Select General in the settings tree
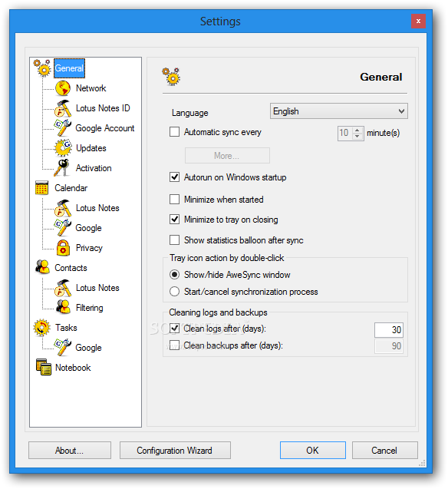448x489 pixels. point(69,68)
